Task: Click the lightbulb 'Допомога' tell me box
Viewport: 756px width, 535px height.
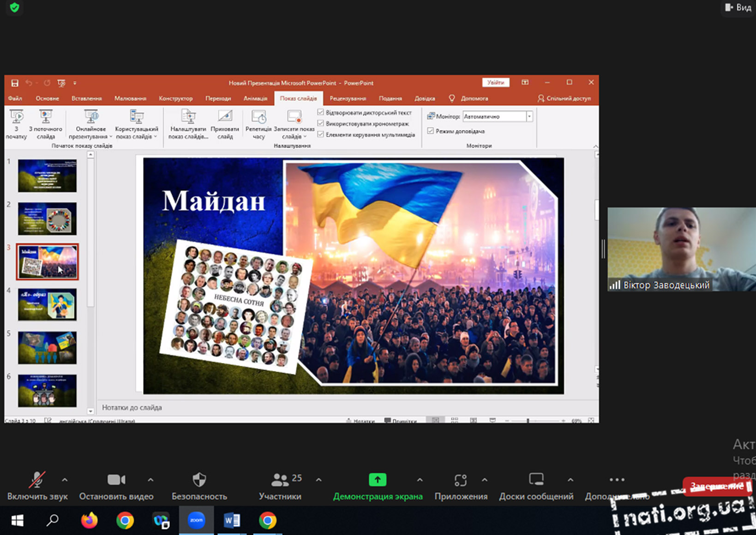Action: coord(468,98)
